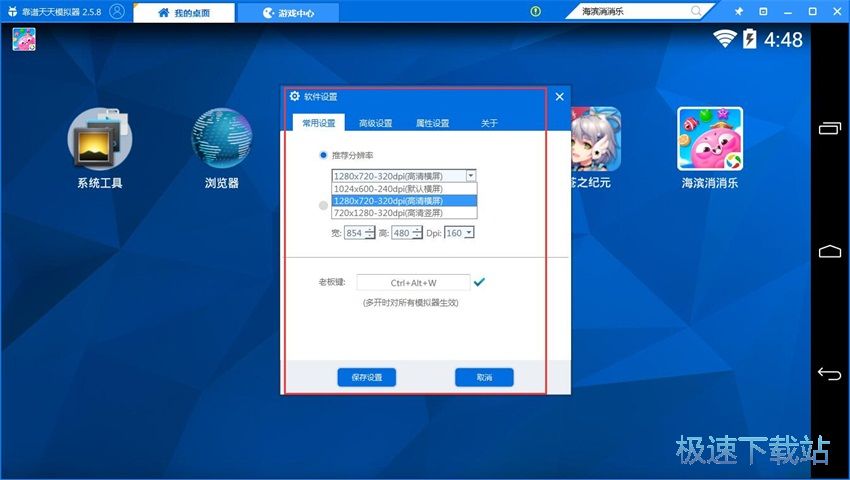The width and height of the screenshot is (850, 480).
Task: Click the 保存设置 button
Action: [366, 377]
